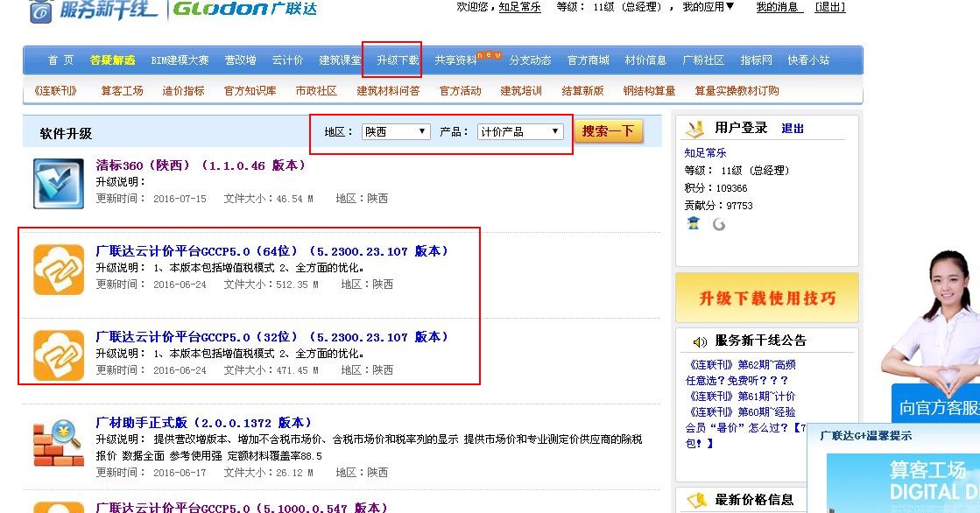The height and width of the screenshot is (513, 980).
Task: Open the 建筑课堂 nav tab
Action: click(340, 60)
